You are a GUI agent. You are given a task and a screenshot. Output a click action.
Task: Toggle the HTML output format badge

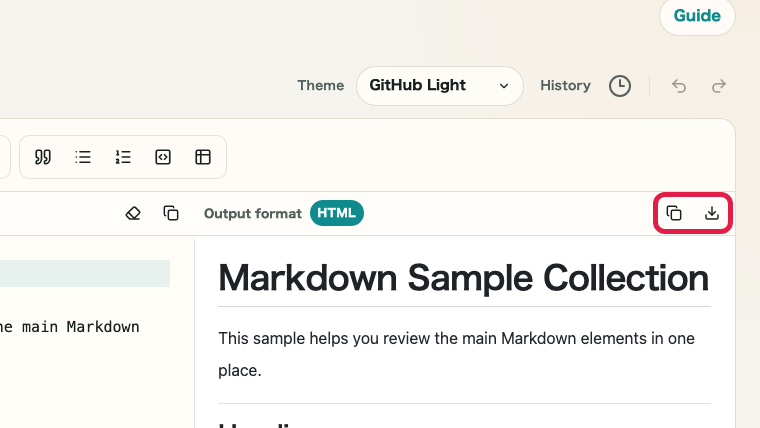(x=337, y=213)
